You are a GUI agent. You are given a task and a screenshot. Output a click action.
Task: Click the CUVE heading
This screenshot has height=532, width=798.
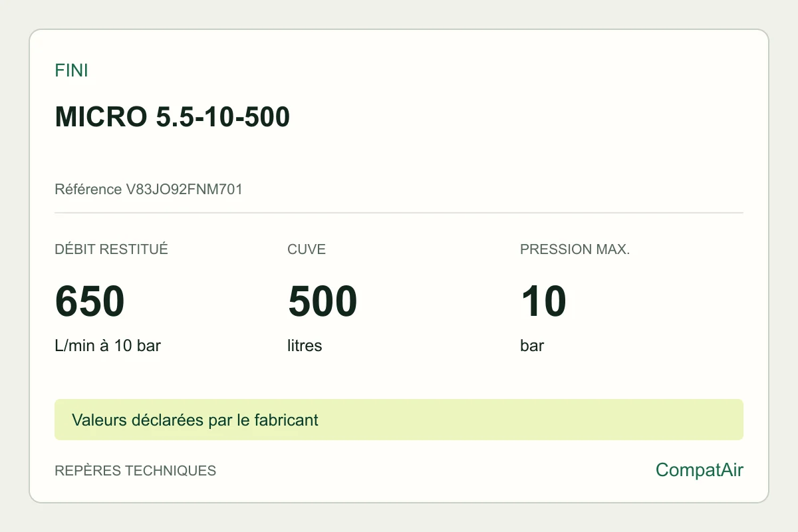point(307,249)
